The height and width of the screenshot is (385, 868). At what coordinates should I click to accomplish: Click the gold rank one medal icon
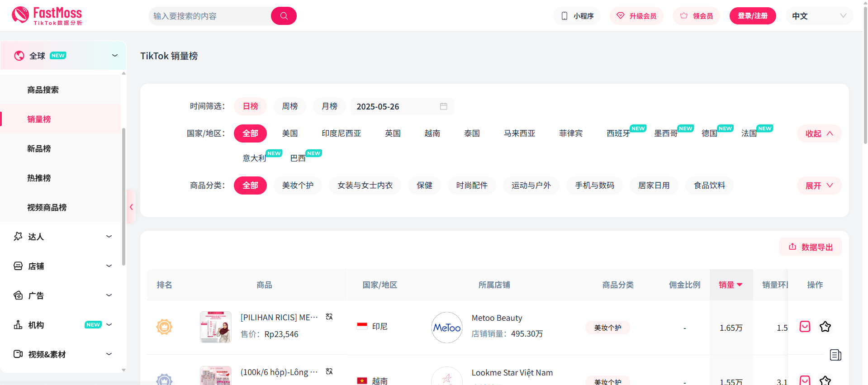(x=164, y=327)
